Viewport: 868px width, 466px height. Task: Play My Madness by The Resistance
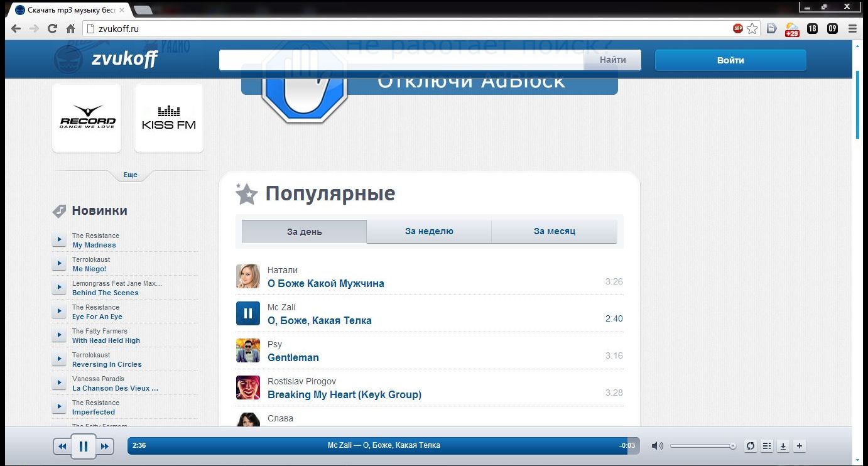tap(59, 239)
